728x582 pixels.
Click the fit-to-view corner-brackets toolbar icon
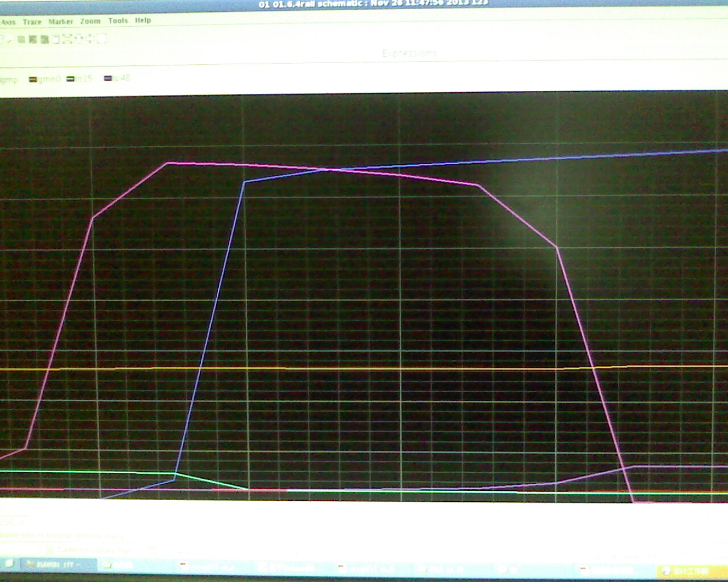67,39
